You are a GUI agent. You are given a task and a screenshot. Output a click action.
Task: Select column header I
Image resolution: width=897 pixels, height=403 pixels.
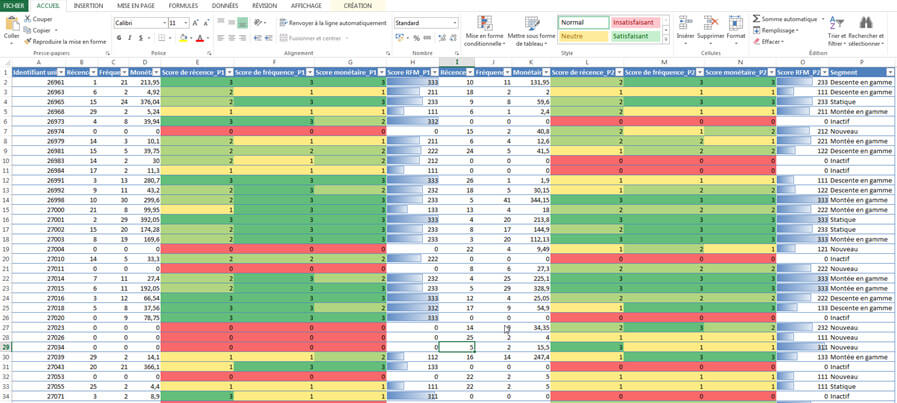[457, 62]
